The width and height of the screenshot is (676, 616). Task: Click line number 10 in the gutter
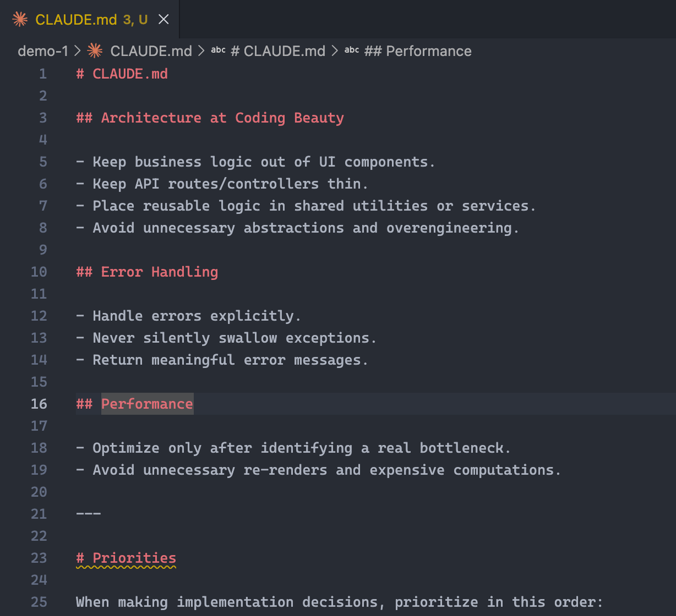39,272
